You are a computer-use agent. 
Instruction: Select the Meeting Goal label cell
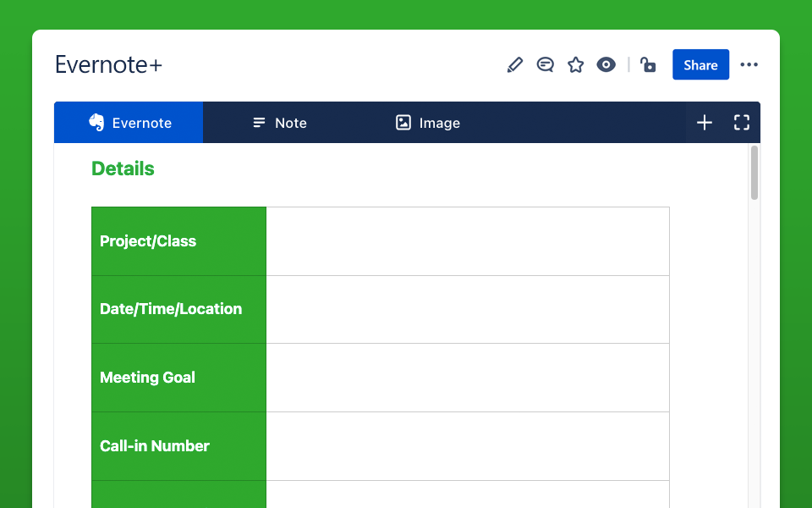(178, 378)
